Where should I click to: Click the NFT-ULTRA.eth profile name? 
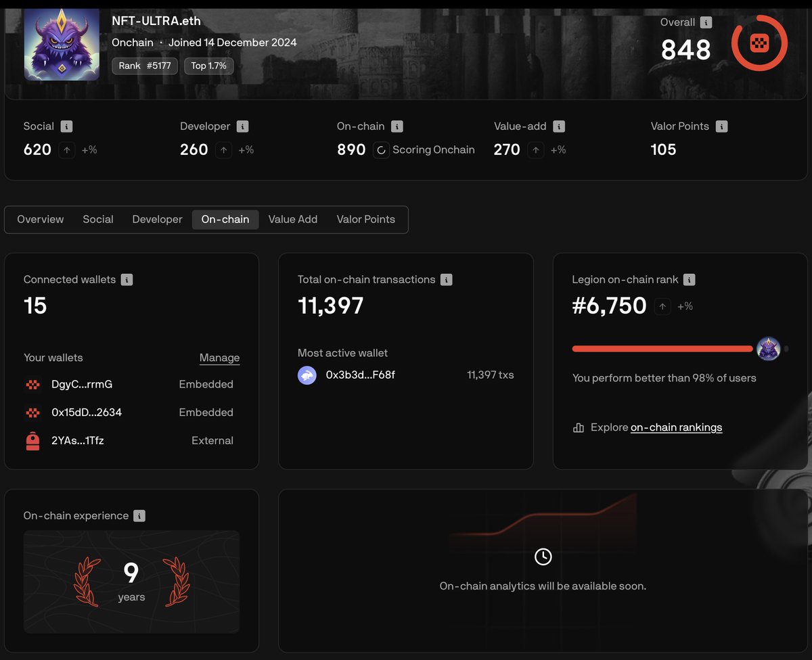[x=156, y=21]
